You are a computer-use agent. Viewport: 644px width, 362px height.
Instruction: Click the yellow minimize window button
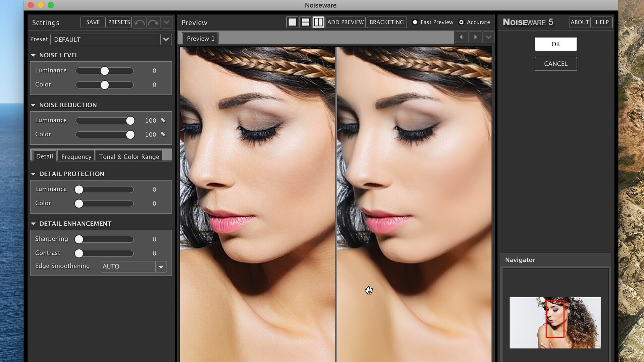[41, 5]
